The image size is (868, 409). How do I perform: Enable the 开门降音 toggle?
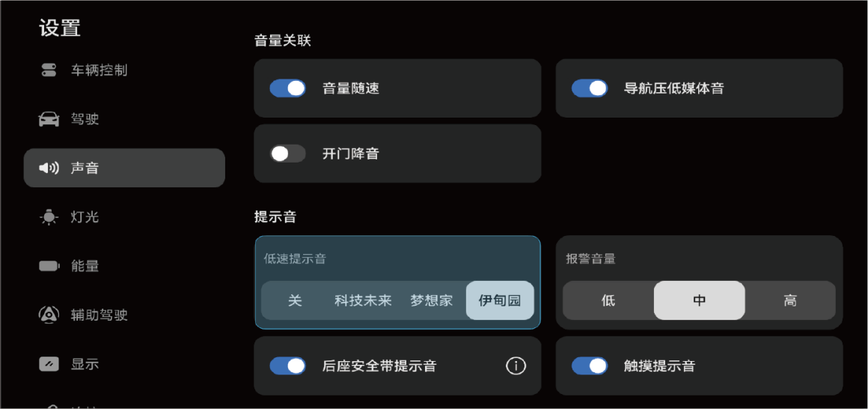point(288,154)
